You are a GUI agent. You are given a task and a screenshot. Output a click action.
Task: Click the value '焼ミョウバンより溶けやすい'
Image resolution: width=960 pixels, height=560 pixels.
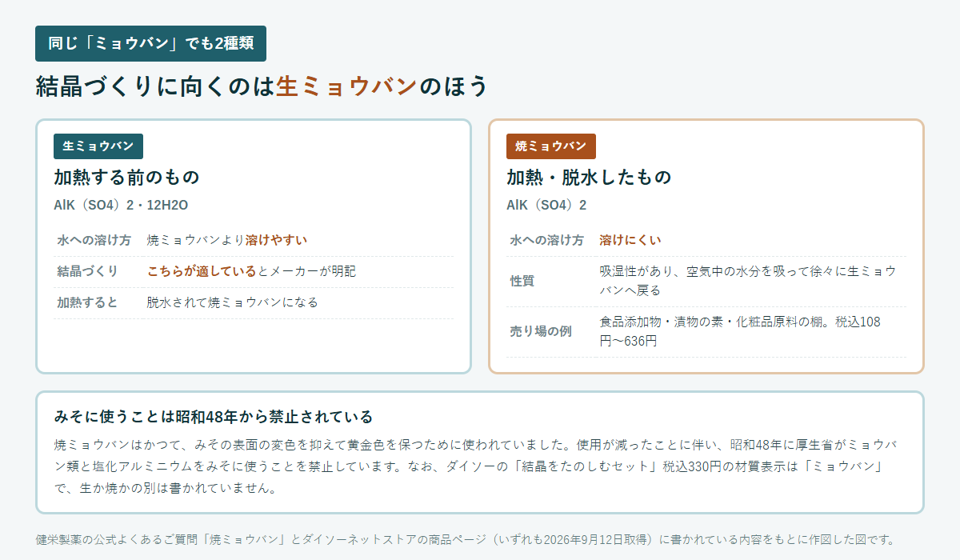pyautogui.click(x=227, y=240)
